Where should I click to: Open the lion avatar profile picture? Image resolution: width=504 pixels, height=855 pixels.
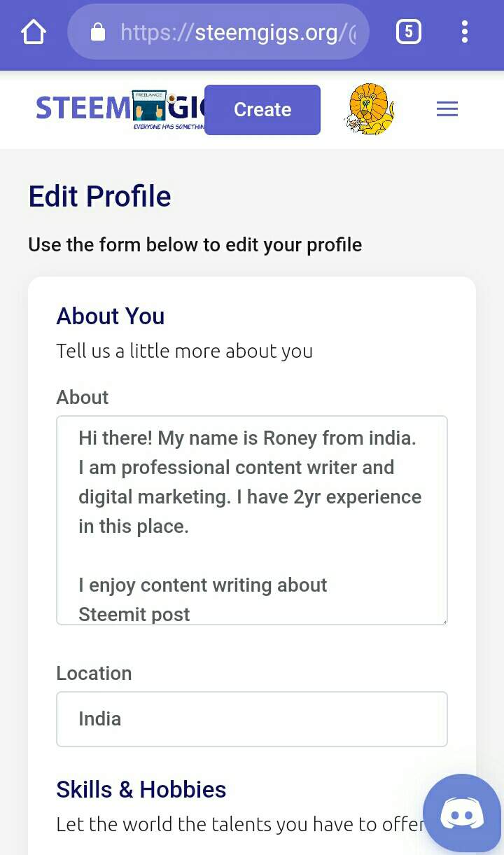point(370,109)
